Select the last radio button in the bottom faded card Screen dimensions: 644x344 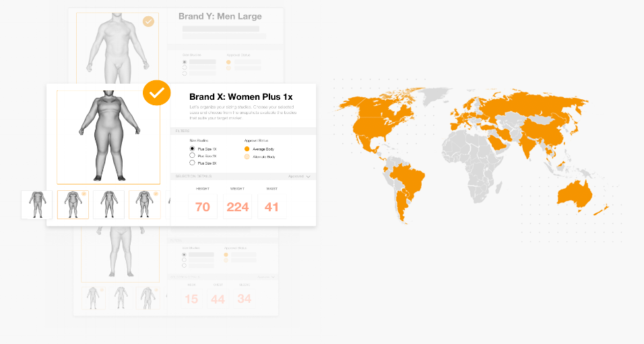point(184,266)
